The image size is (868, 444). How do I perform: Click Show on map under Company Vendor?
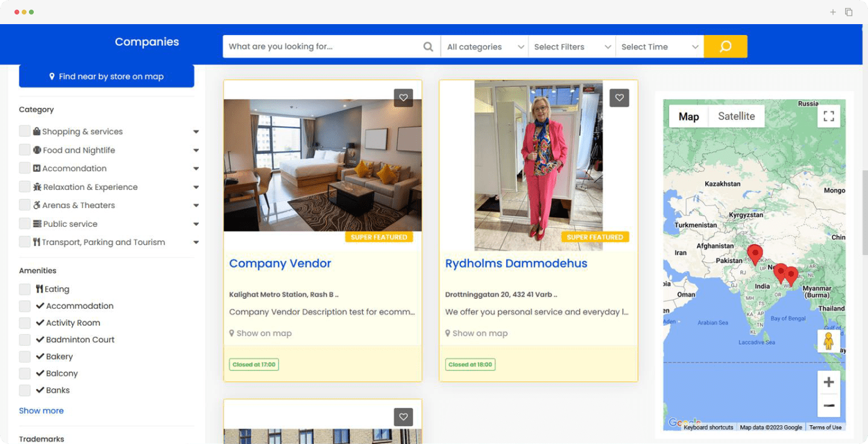260,333
